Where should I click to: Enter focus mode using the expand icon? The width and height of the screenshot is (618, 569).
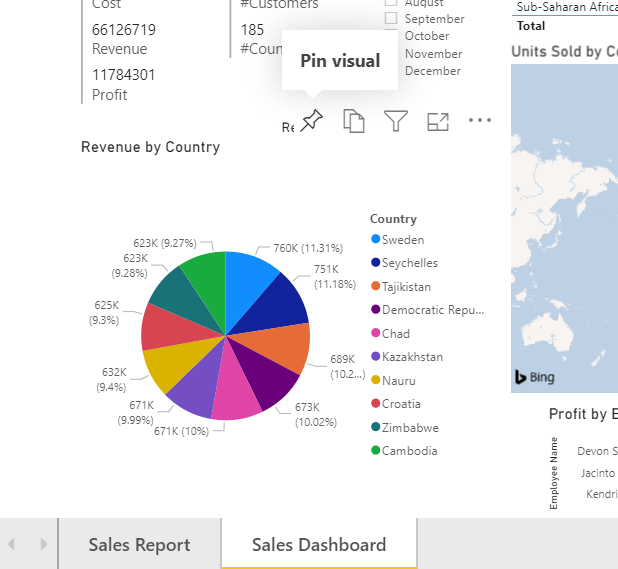pyautogui.click(x=438, y=121)
